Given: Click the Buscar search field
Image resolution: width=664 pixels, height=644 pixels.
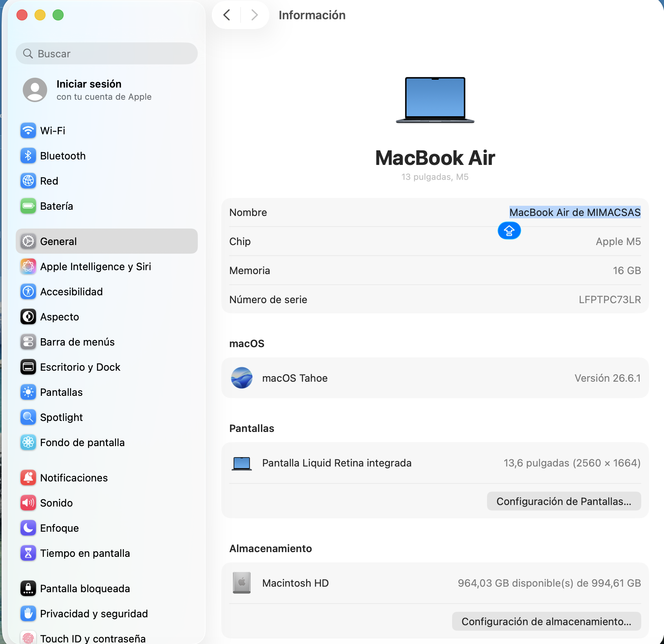Looking at the screenshot, I should [107, 53].
